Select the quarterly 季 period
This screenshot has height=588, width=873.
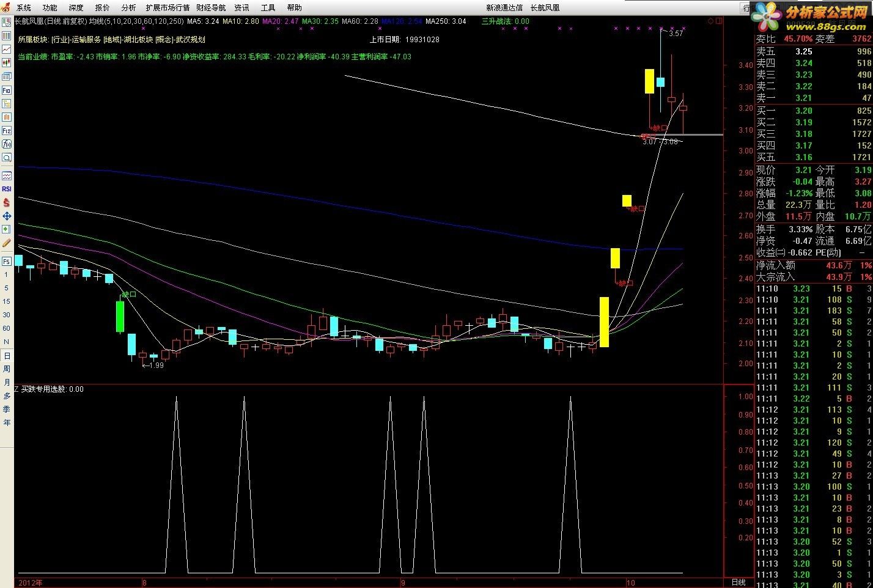(x=7, y=410)
